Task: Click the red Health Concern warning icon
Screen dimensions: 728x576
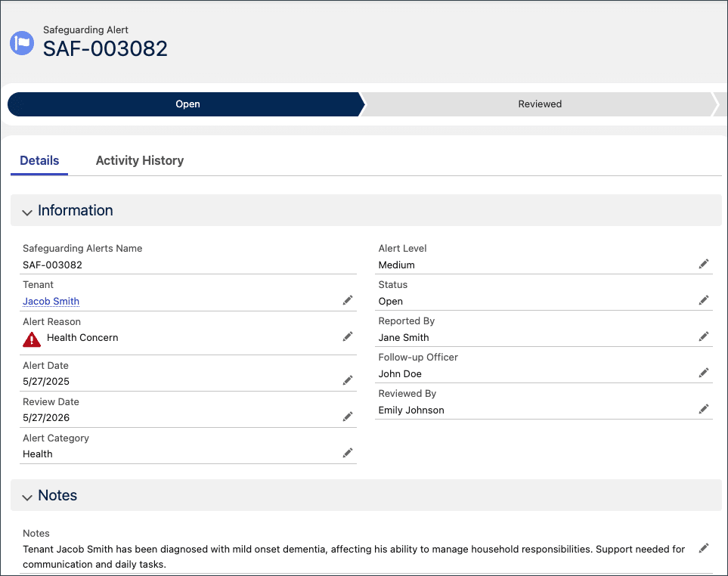Action: pos(32,339)
